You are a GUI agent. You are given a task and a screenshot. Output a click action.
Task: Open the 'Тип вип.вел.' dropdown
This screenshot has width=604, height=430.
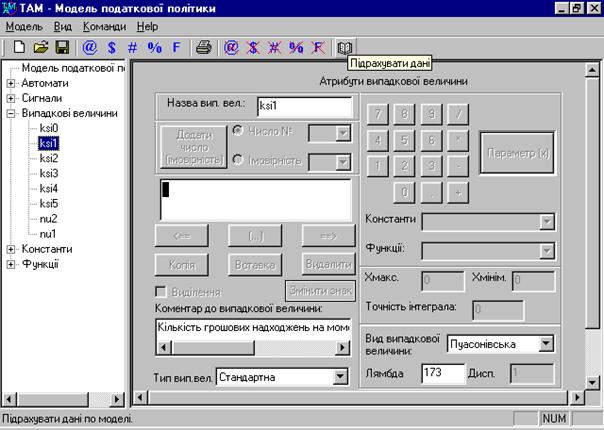pyautogui.click(x=339, y=377)
